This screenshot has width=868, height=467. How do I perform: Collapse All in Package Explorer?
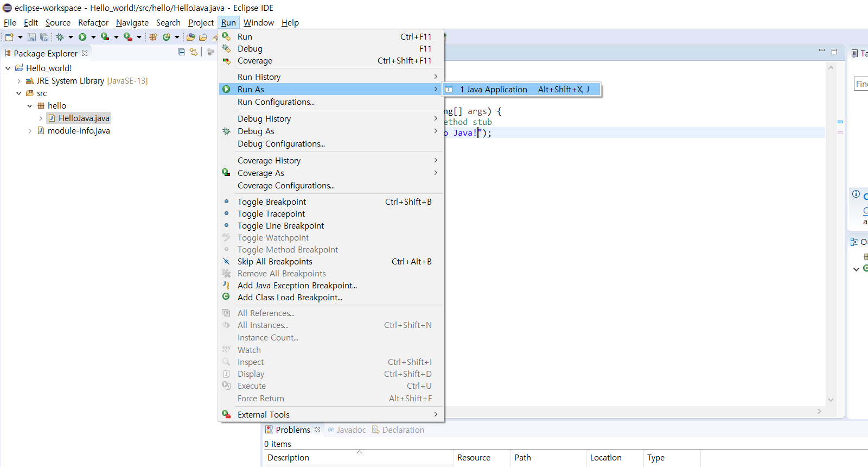(181, 52)
